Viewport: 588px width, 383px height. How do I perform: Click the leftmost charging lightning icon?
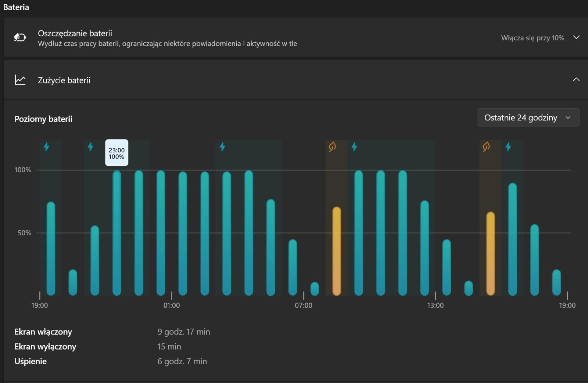point(46,147)
